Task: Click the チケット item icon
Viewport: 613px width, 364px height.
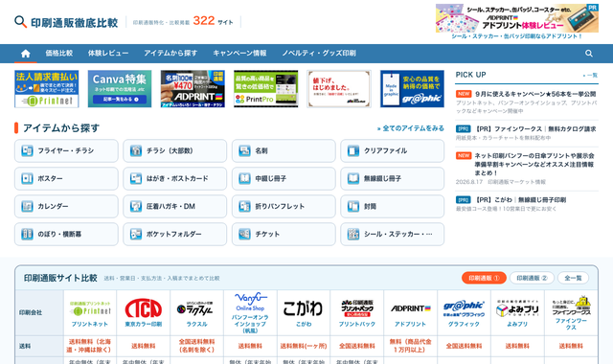Action: pyautogui.click(x=244, y=234)
